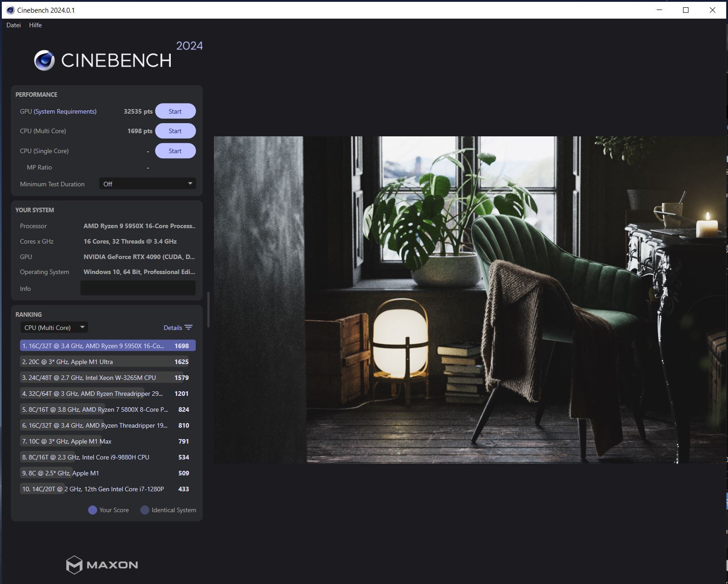Click the Maxon logo at bottom
Screen dimensions: 728x584
pyautogui.click(x=102, y=565)
